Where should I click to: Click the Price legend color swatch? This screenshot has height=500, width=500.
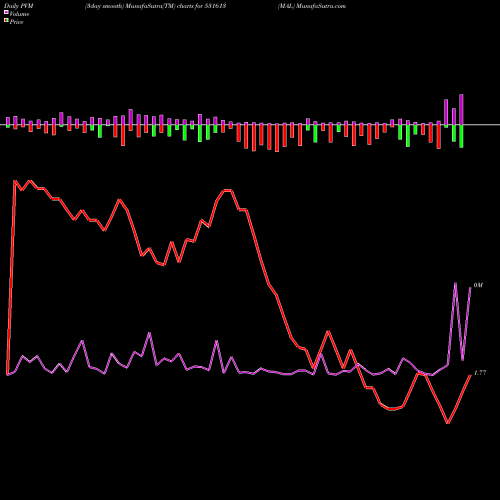coord(6,20)
